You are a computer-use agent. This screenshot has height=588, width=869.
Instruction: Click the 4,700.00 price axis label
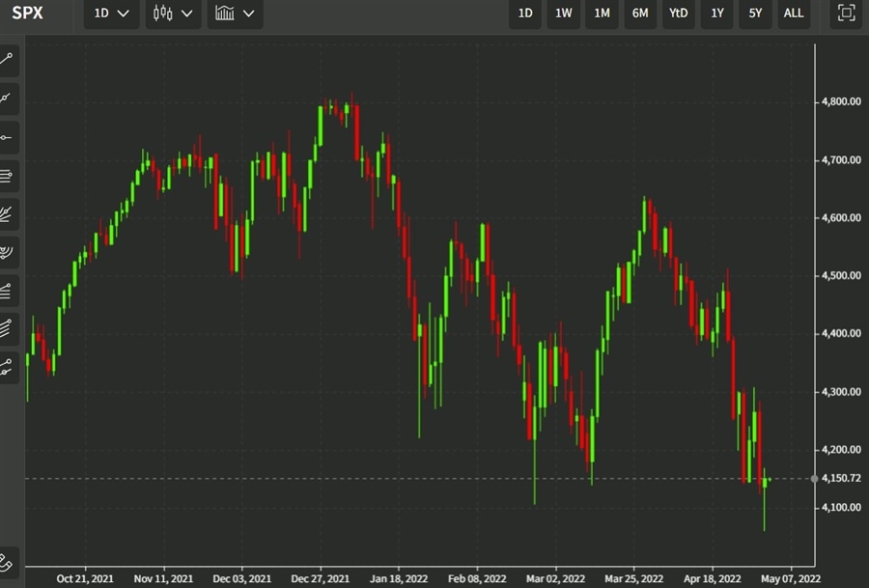[x=841, y=160]
